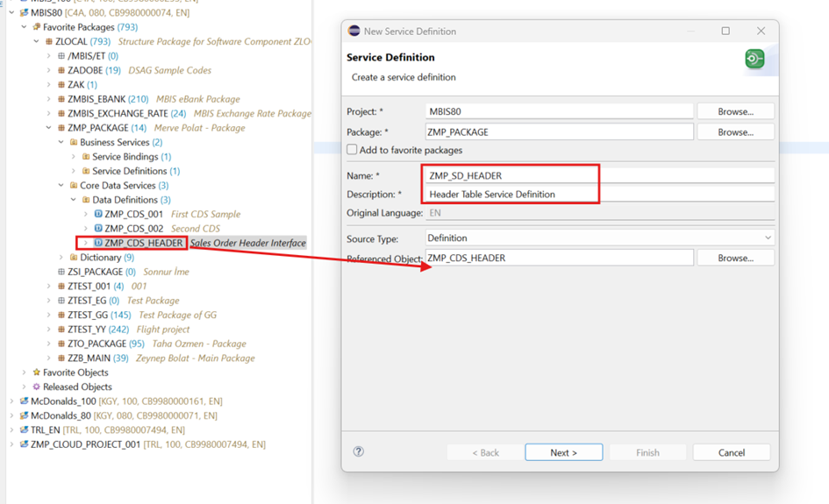Click the Released Objects icon
Screen dimensions: 829x504
(x=36, y=387)
